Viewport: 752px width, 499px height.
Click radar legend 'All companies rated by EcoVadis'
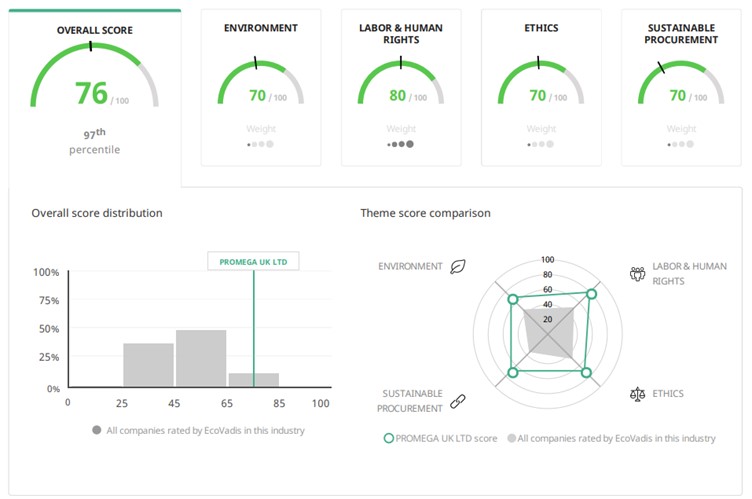tap(616, 438)
